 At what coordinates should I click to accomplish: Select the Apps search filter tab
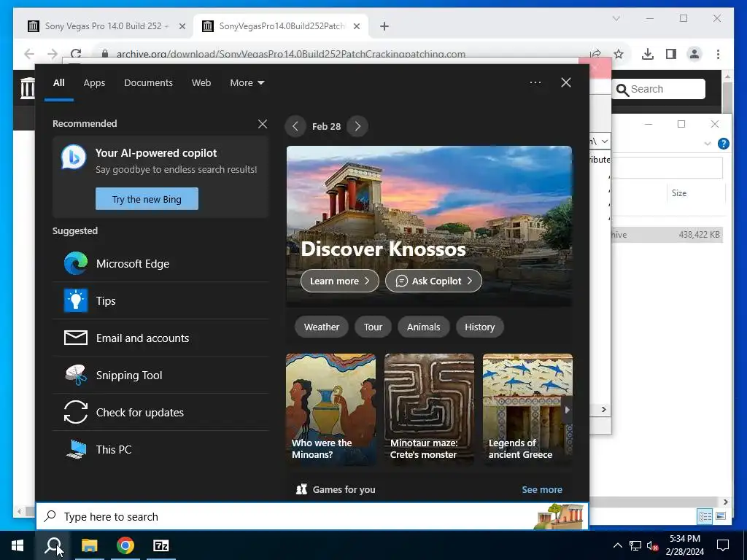pyautogui.click(x=94, y=82)
